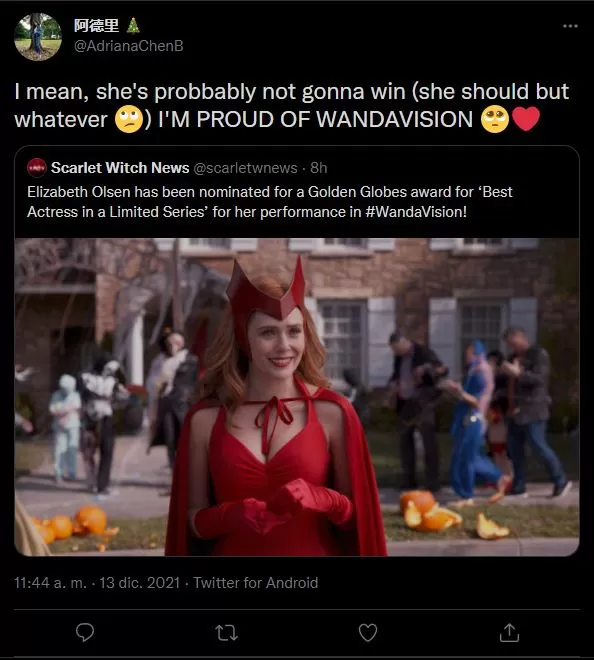Screen dimensions: 594x660
Task: Click the Scarlet Witch News avatar
Action: coord(37,168)
